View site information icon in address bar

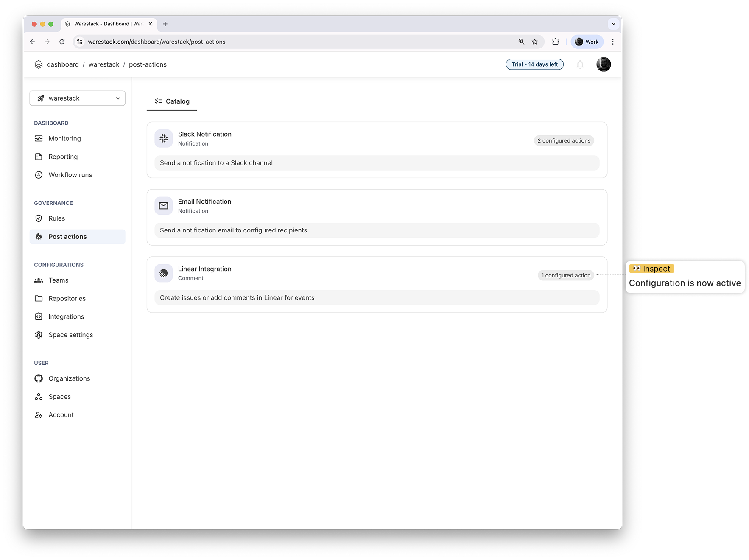click(80, 42)
